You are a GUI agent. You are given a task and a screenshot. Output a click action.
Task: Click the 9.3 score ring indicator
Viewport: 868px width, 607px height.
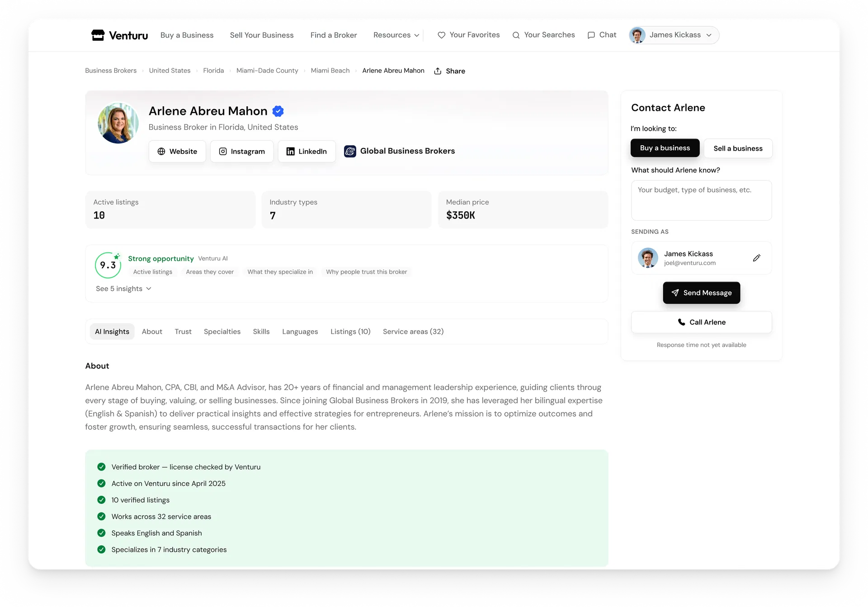click(x=108, y=265)
